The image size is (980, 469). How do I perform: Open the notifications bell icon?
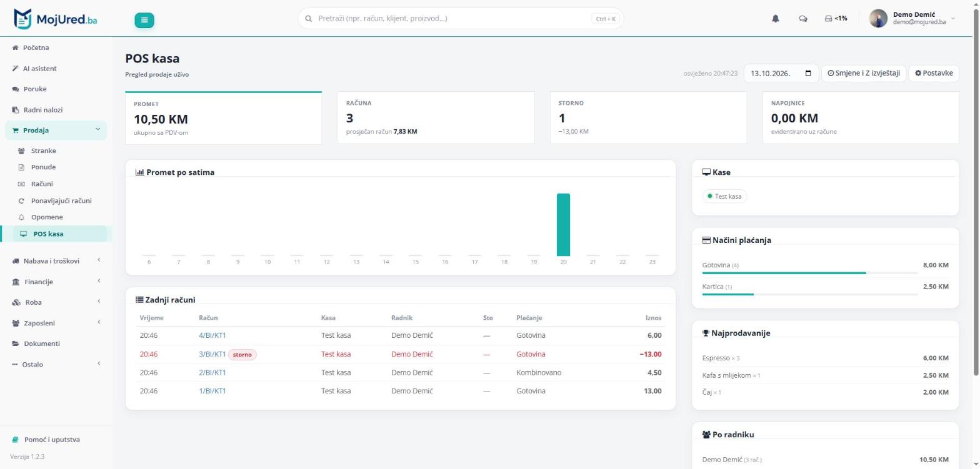point(776,19)
